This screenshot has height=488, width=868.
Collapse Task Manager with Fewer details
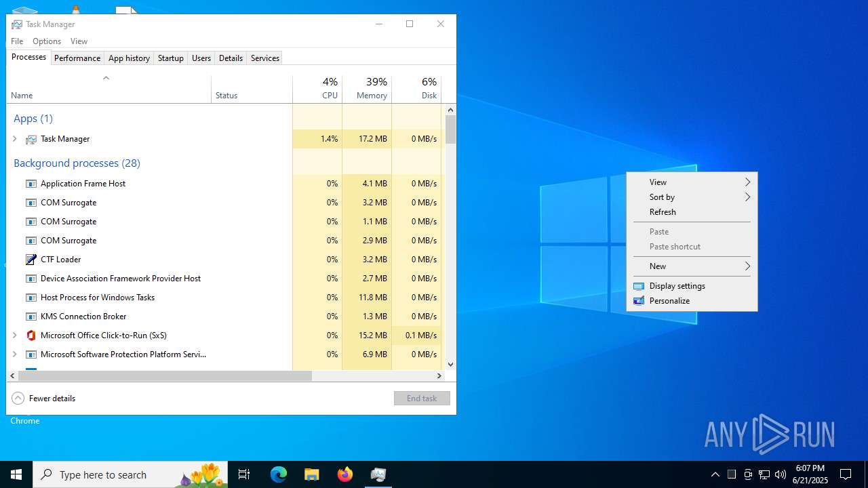(44, 399)
